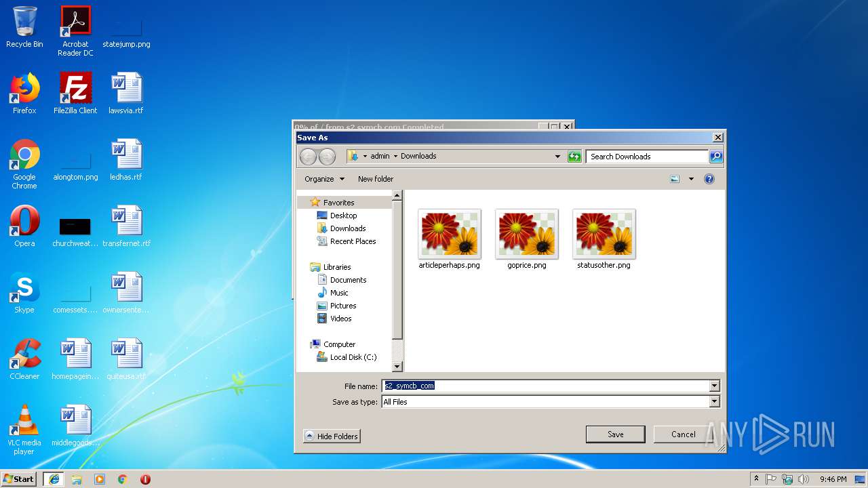Select Favorites in navigation pane
The width and height of the screenshot is (868, 488).
338,203
